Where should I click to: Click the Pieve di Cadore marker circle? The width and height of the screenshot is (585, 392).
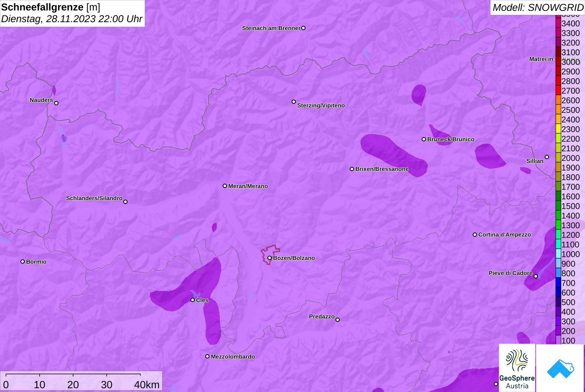pyautogui.click(x=536, y=276)
